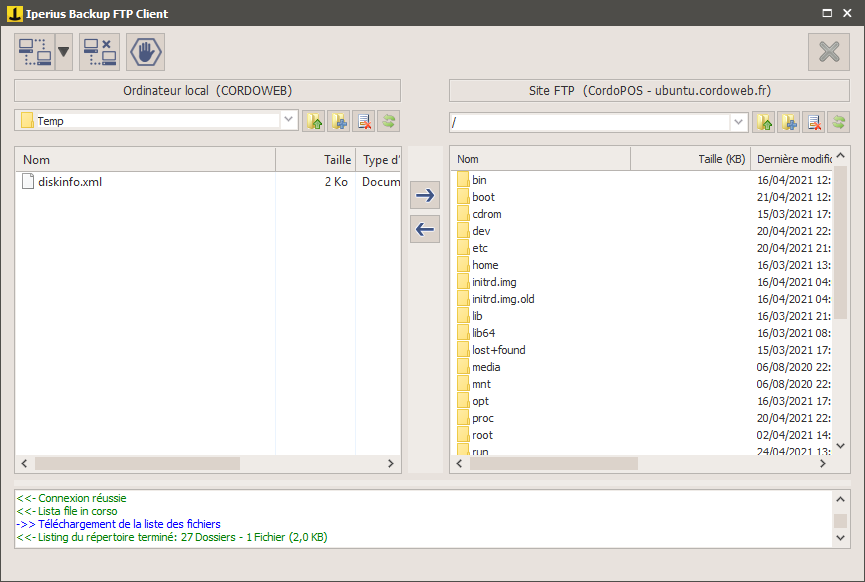
Task: Select the media folder icon
Action: click(463, 367)
